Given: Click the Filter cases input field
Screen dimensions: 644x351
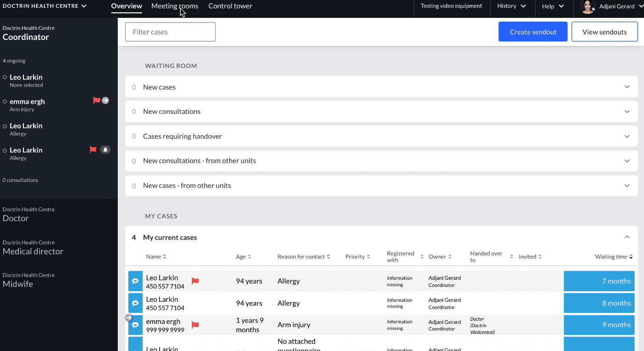Looking at the screenshot, I should pyautogui.click(x=170, y=32).
